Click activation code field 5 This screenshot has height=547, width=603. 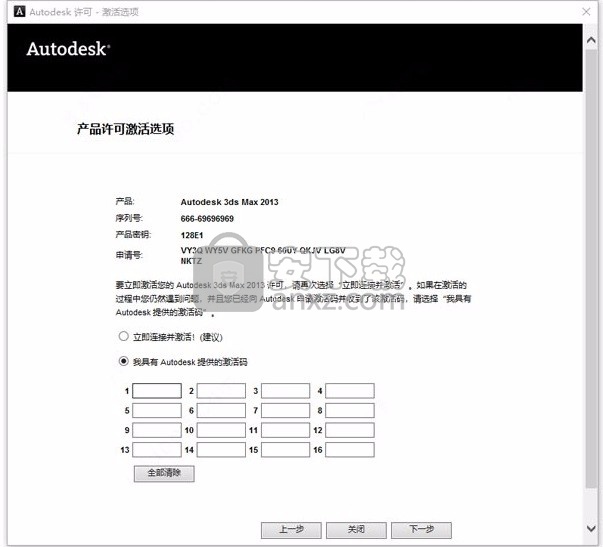click(x=157, y=410)
